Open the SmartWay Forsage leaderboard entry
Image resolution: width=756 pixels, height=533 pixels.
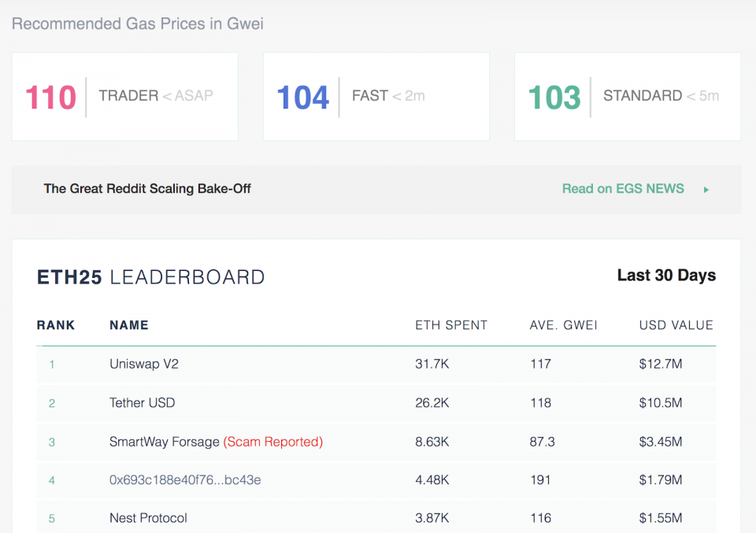point(164,442)
